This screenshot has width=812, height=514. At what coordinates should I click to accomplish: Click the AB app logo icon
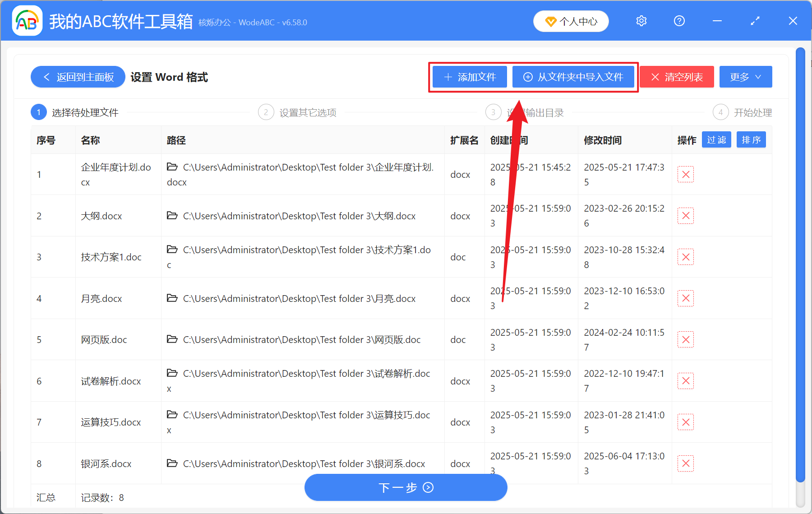click(x=27, y=21)
